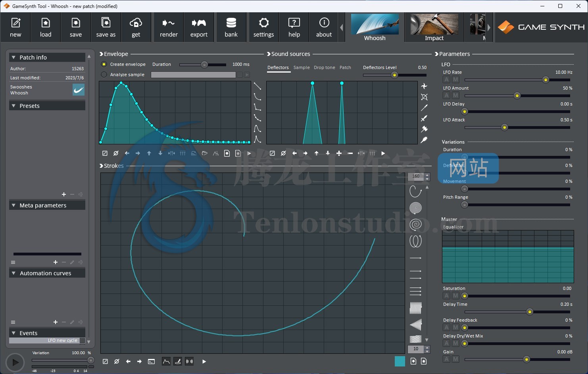Adjust the envelope Duration slider

pos(203,65)
